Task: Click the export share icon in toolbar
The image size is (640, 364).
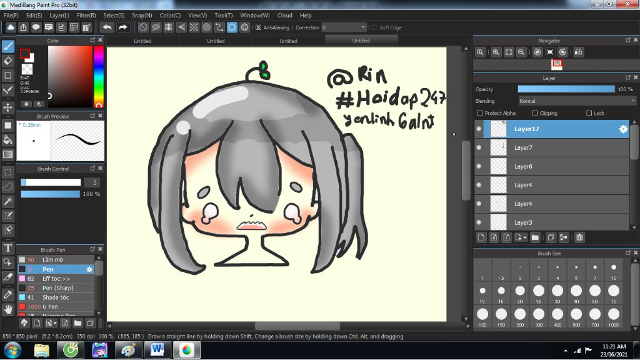Action: [x=23, y=27]
